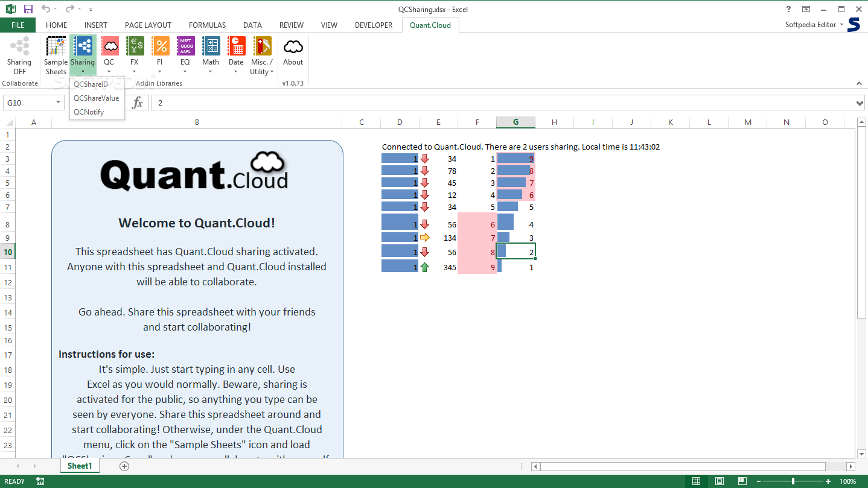Select column G header
Screen dimensions: 868x488
[516, 122]
